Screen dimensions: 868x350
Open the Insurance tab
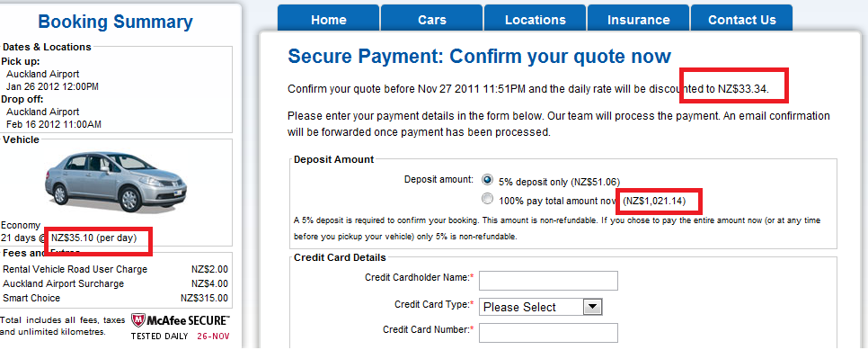coord(638,18)
